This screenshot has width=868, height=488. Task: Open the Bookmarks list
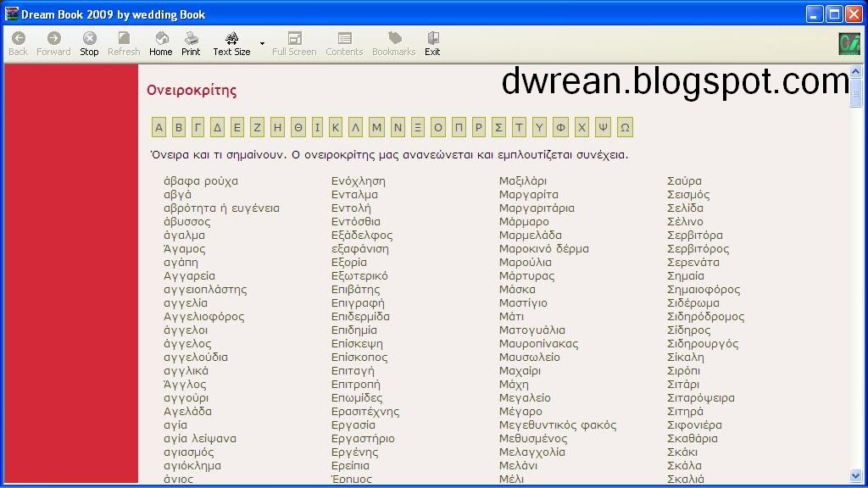393,40
